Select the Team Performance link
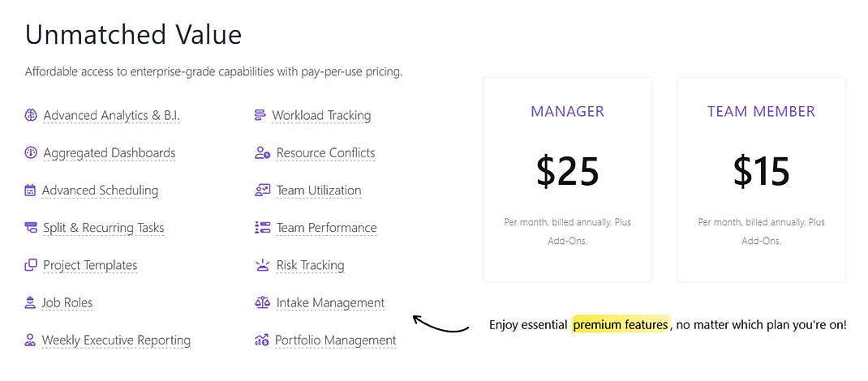The width and height of the screenshot is (868, 381). pyautogui.click(x=326, y=228)
